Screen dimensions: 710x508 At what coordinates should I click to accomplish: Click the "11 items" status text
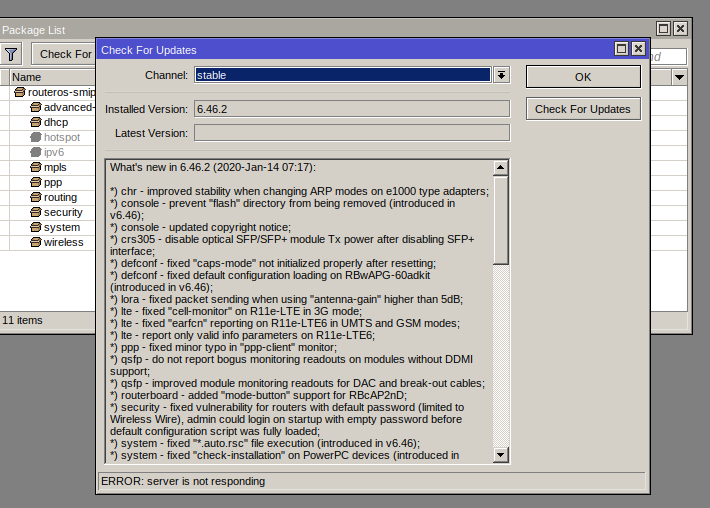[x=22, y=321]
